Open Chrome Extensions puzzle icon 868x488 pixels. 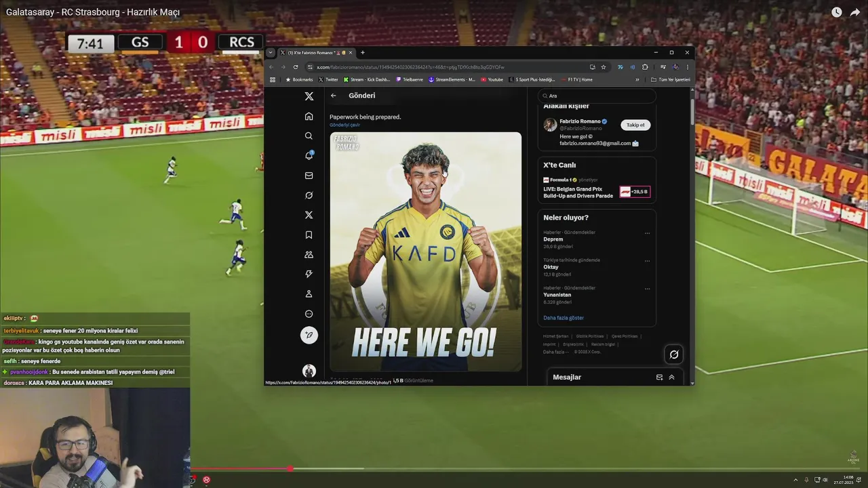(x=645, y=67)
